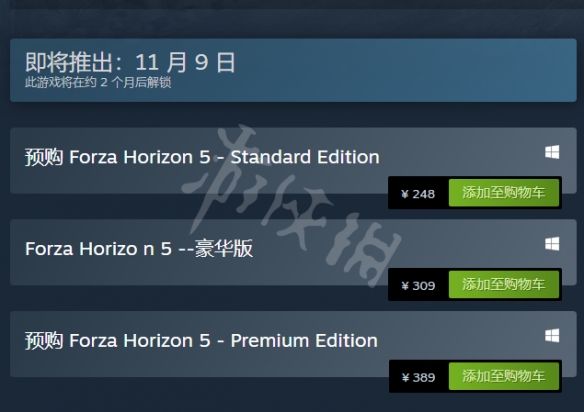Add Standard Edition to cart

504,193
